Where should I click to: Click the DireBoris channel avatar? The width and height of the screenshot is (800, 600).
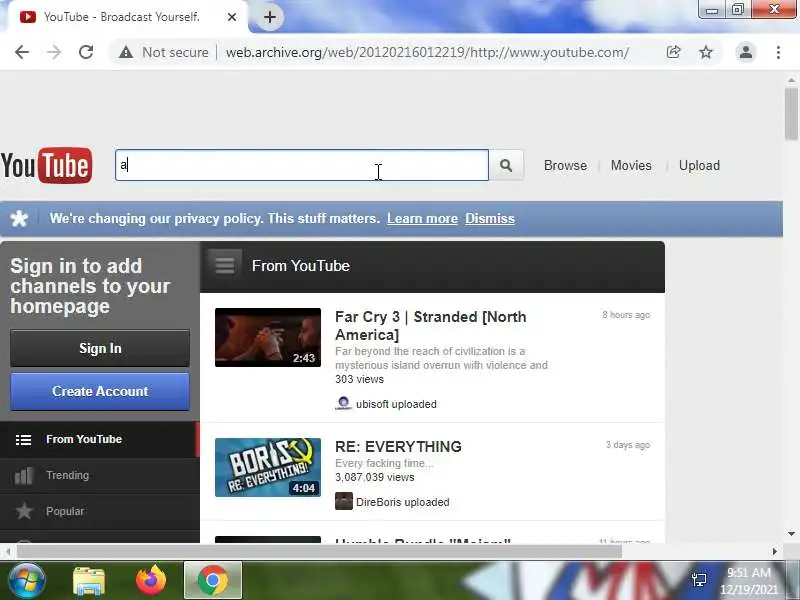(x=343, y=502)
